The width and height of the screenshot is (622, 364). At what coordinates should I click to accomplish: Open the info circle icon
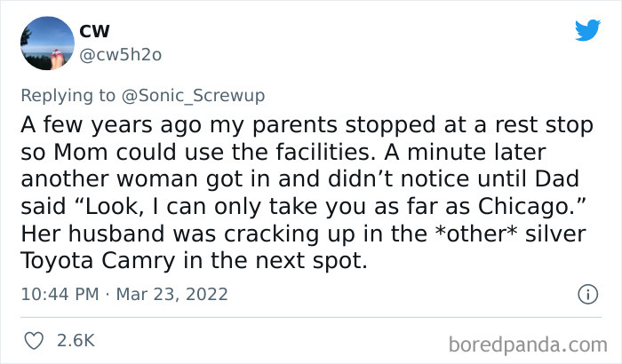[586, 293]
